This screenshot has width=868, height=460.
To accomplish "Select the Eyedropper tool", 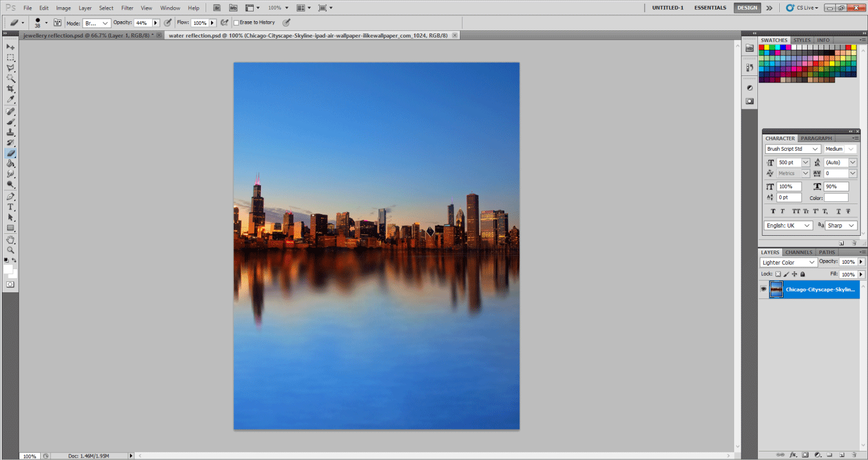I will coord(10,100).
